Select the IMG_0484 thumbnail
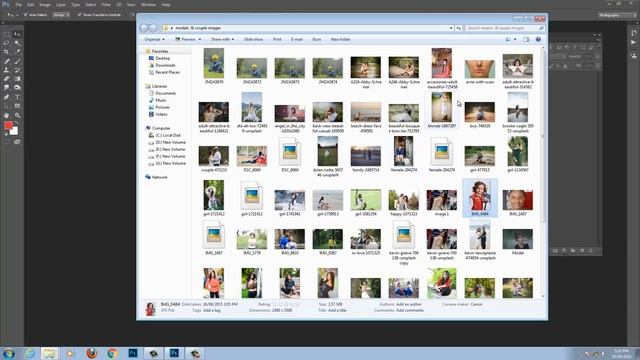 (x=480, y=198)
